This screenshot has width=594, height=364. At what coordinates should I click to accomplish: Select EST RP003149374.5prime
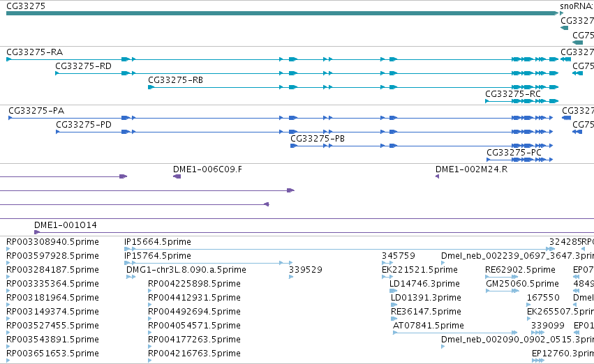52,312
